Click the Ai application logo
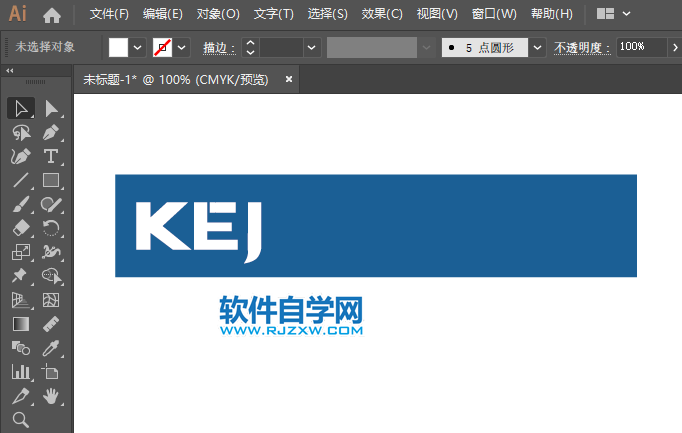This screenshot has width=682, height=433. pyautogui.click(x=18, y=14)
